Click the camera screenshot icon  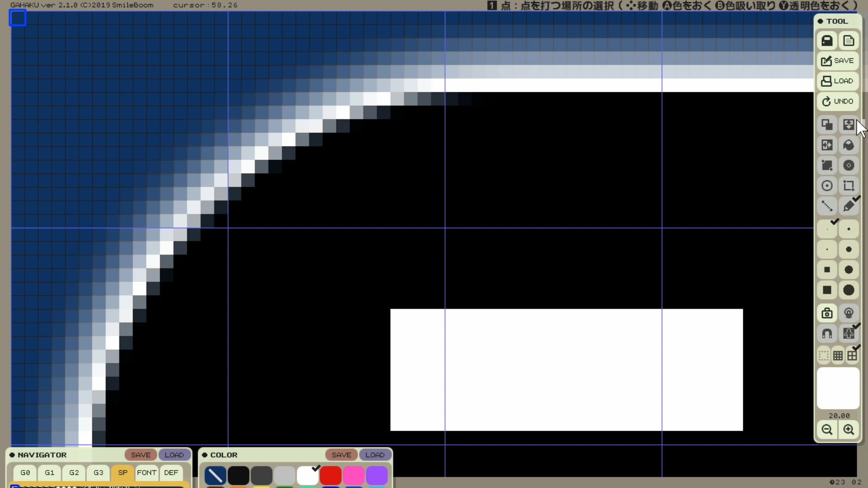(x=827, y=313)
